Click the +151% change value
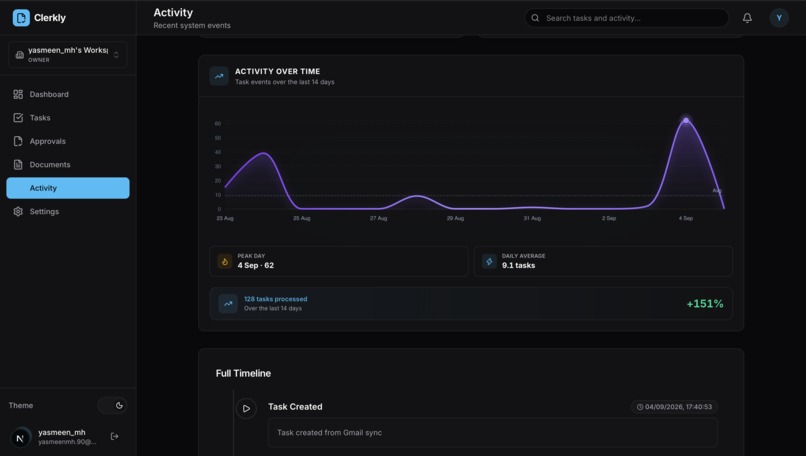This screenshot has width=806, height=456. [705, 304]
